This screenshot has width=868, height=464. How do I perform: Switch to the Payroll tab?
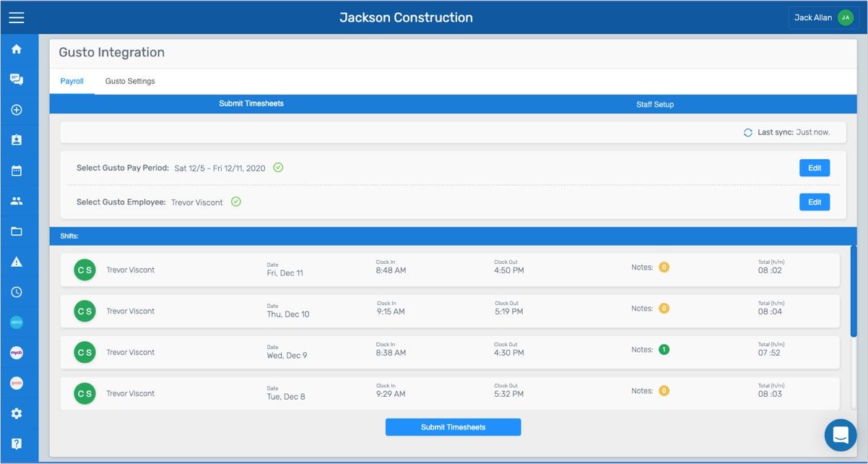click(72, 81)
